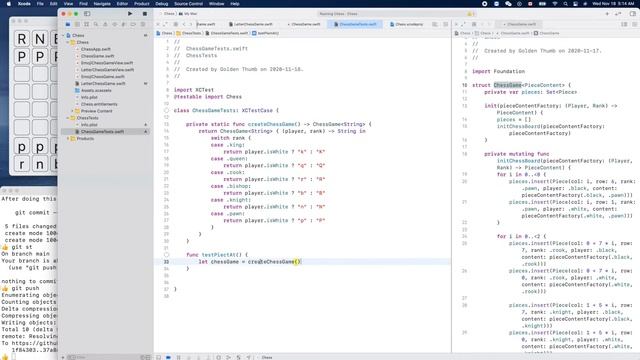Open the Product menu
This screenshot has width=640, height=360.
[x=141, y=4]
